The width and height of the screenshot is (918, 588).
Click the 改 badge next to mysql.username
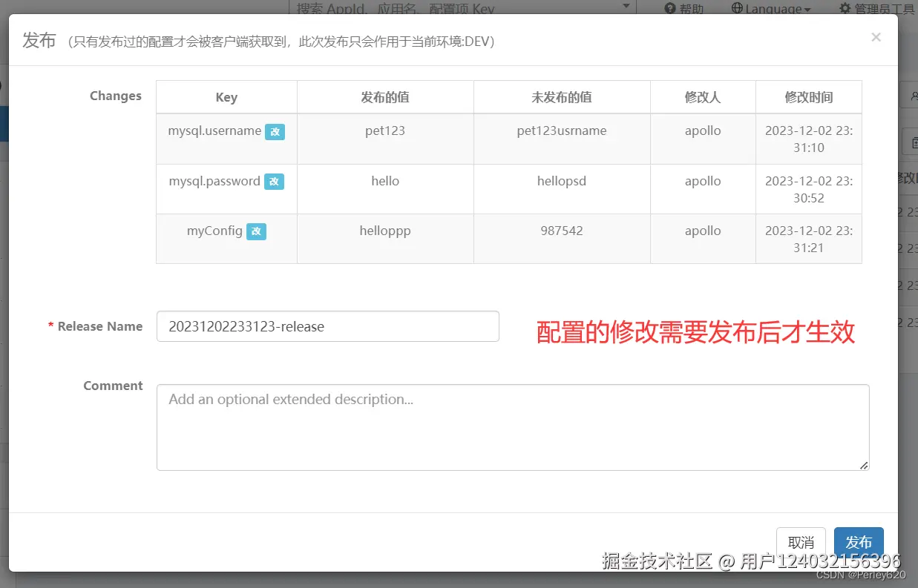pyautogui.click(x=275, y=132)
